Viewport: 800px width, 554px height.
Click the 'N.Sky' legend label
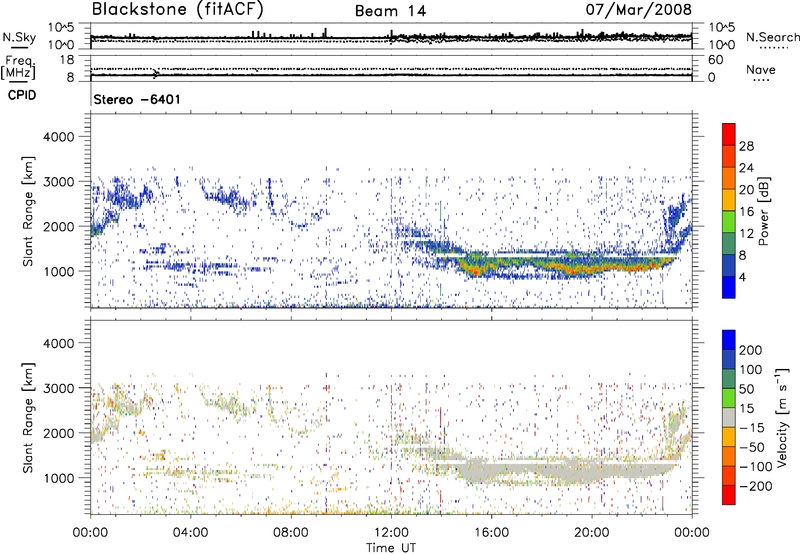point(19,38)
